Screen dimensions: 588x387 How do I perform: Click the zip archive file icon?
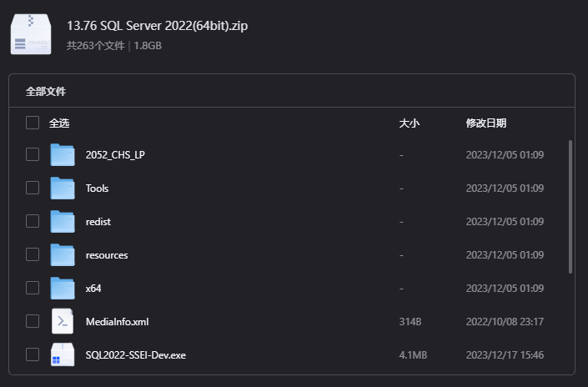(31, 34)
